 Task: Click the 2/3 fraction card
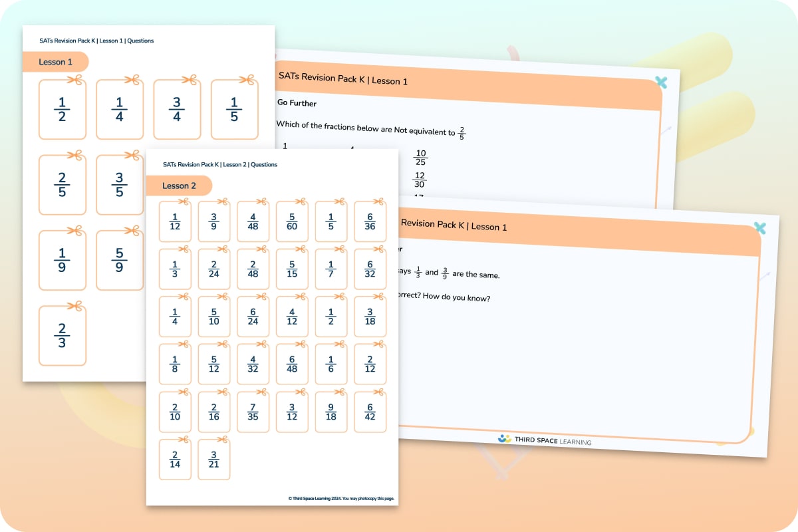63,335
